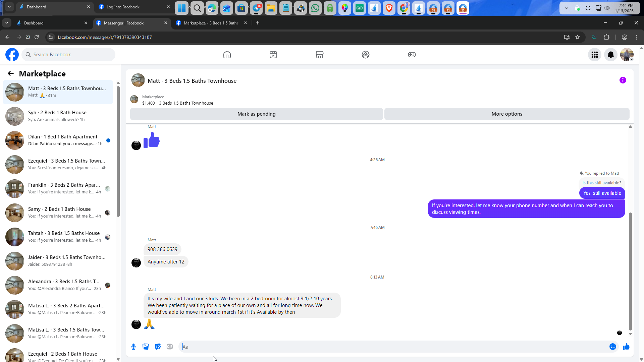Open conversation information purple icon
The width and height of the screenshot is (644, 362).
pyautogui.click(x=623, y=80)
